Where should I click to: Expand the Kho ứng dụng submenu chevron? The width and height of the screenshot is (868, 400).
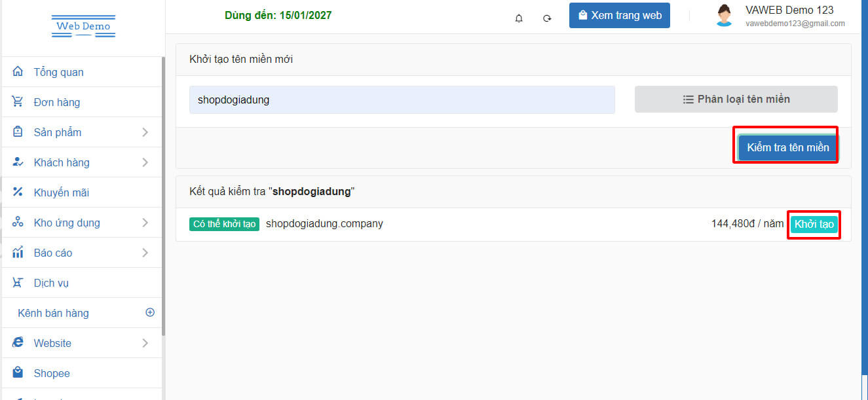pyautogui.click(x=145, y=223)
